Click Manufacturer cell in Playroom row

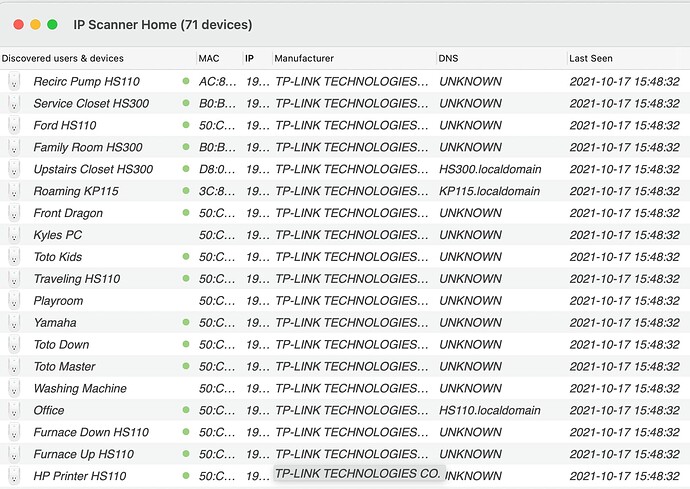[x=352, y=301]
